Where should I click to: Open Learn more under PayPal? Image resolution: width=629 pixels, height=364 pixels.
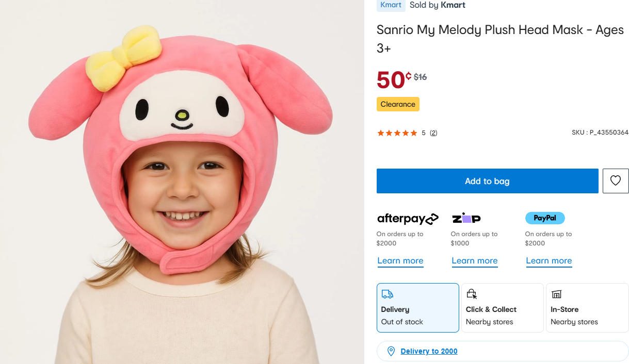549,261
